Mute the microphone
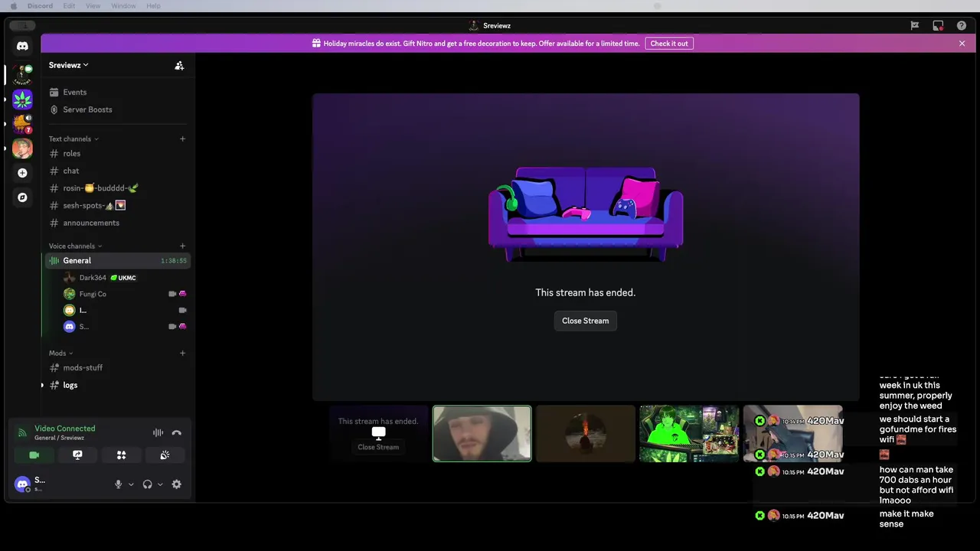The image size is (980, 551). click(x=118, y=484)
